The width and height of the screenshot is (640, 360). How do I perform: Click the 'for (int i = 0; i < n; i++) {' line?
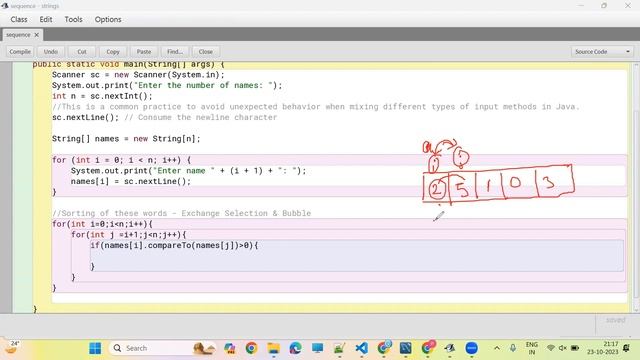121,160
